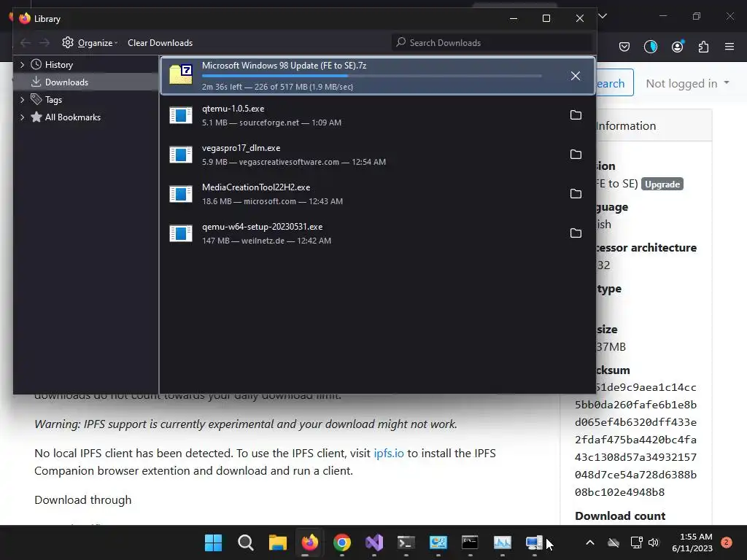Focus the Search Downloads field

[492, 43]
